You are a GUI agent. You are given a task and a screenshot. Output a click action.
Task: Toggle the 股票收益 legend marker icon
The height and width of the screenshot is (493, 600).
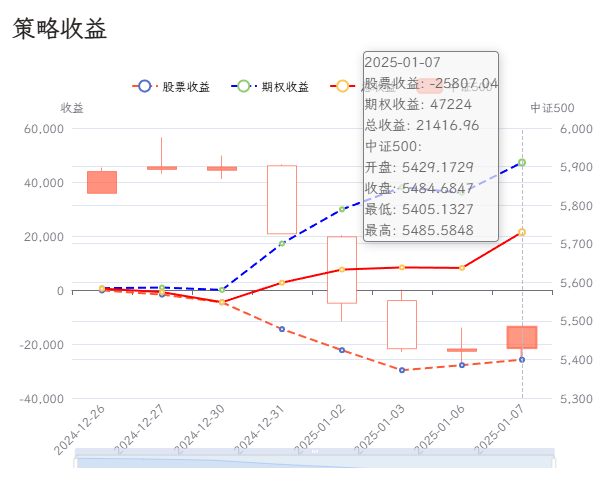click(144, 86)
